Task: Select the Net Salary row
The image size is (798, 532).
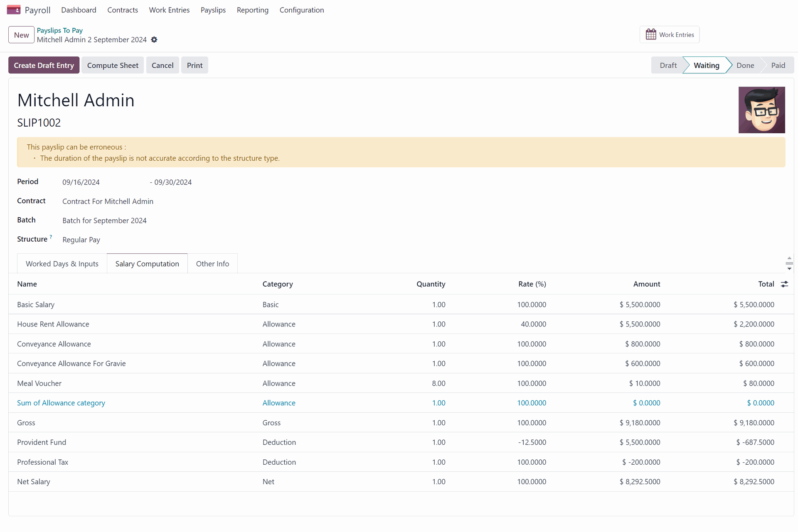Action: pyautogui.click(x=401, y=482)
